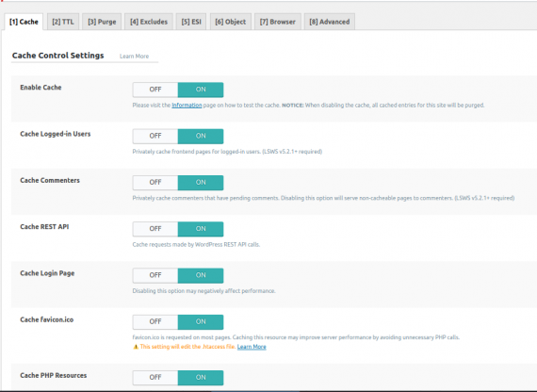Screen dimensions: 537x392
Task: Select the [5] ESI tab
Action: (x=191, y=22)
